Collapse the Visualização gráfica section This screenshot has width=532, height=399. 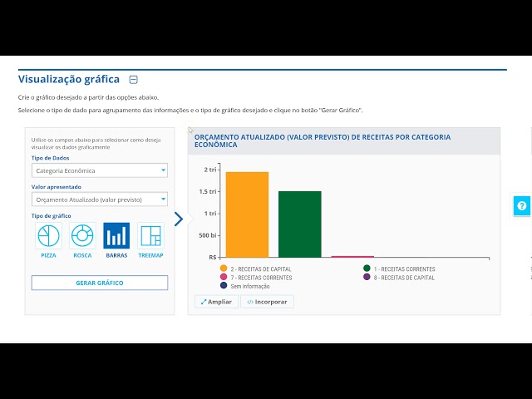(x=133, y=80)
